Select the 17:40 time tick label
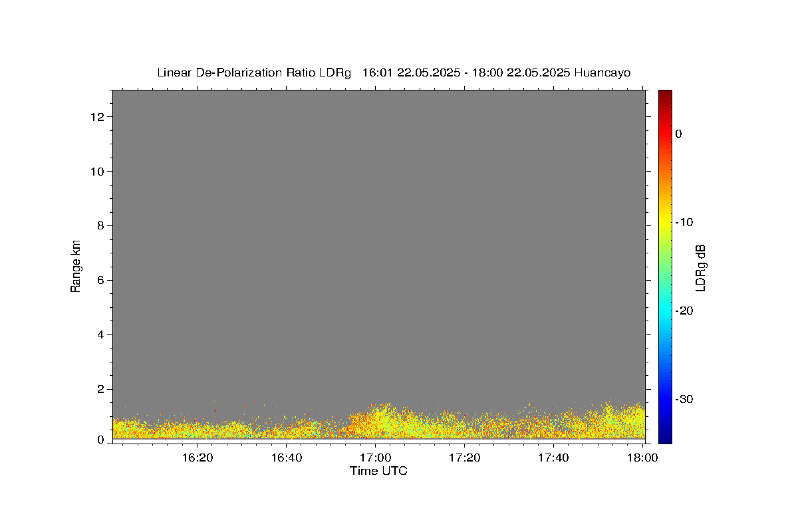Viewport: 798px width, 532px height. pos(553,458)
